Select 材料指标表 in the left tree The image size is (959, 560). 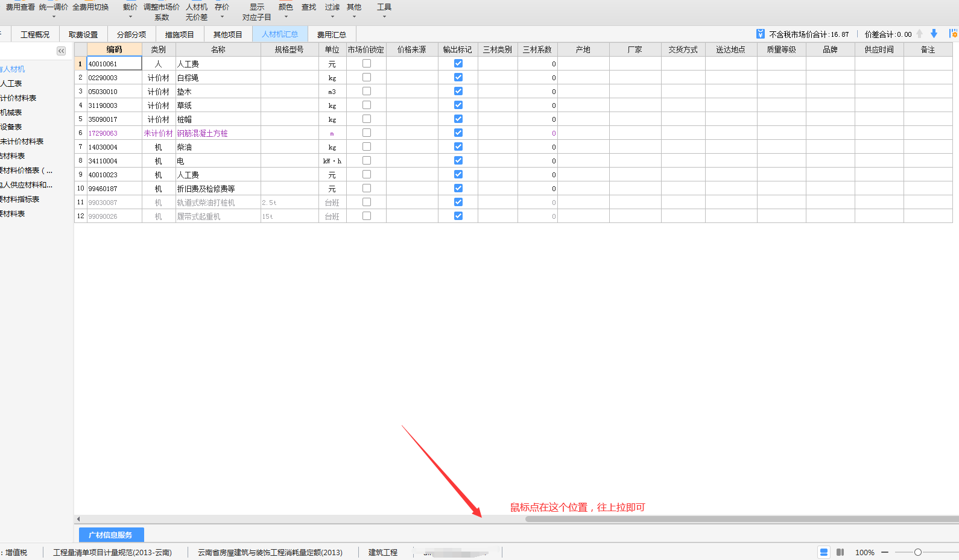click(x=20, y=199)
